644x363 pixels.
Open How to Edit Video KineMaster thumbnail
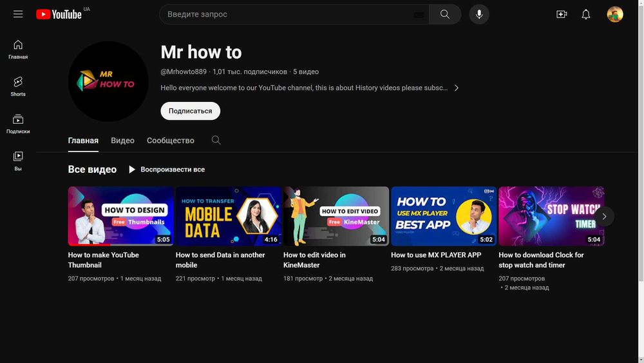336,216
